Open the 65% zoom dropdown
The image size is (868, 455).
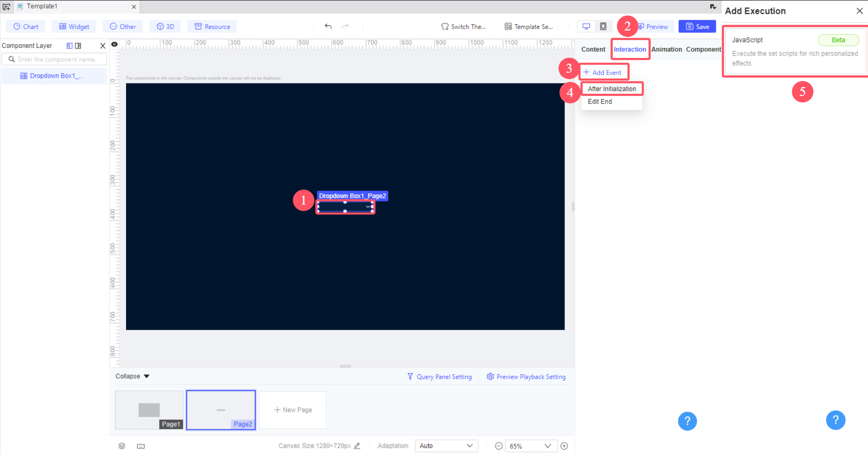531,446
